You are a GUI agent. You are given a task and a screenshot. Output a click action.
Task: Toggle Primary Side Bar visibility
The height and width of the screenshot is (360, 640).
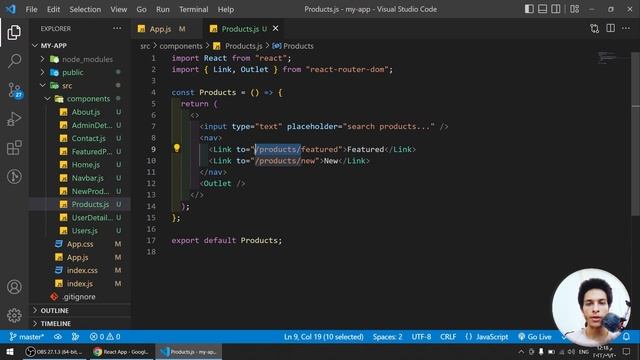pyautogui.click(x=529, y=9)
